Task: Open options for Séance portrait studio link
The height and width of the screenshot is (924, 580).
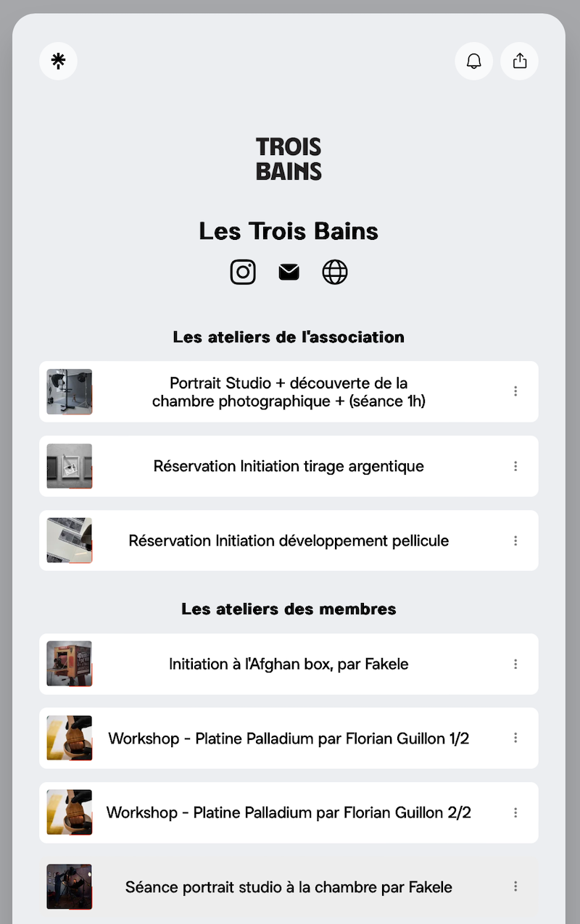Action: (515, 886)
